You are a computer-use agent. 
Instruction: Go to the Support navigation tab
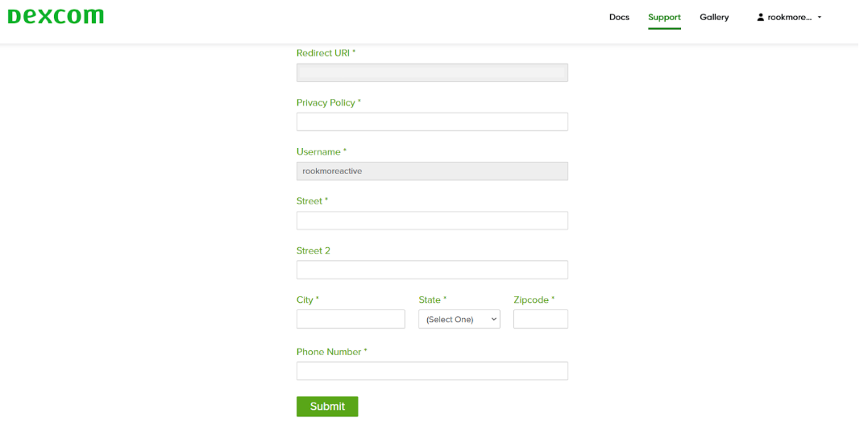(664, 17)
